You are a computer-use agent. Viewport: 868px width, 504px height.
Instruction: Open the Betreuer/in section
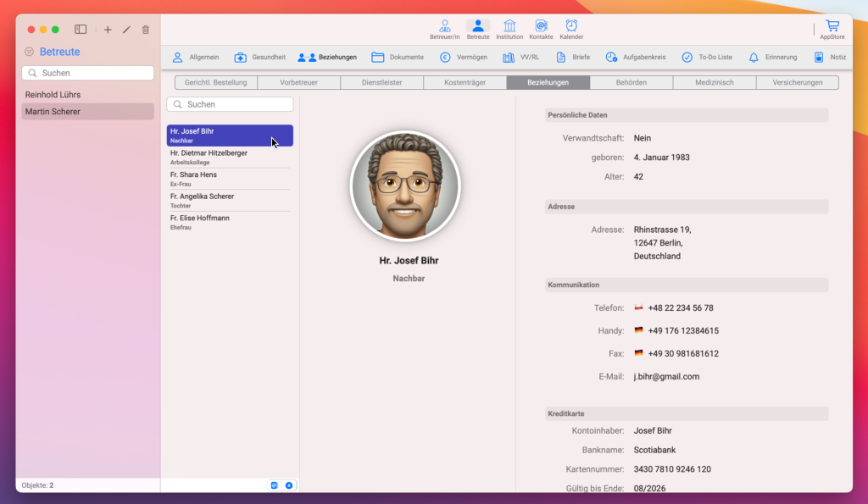coord(444,30)
